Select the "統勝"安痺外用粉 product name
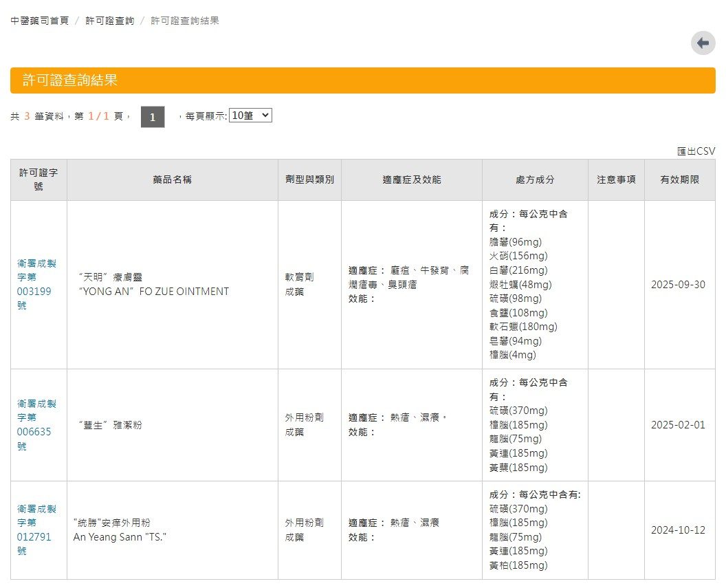 coord(111,522)
